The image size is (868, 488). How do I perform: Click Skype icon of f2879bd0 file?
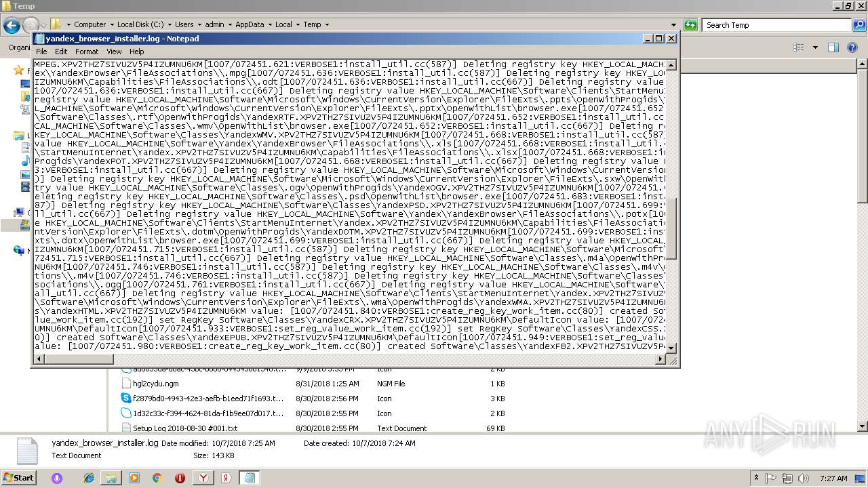pos(126,399)
